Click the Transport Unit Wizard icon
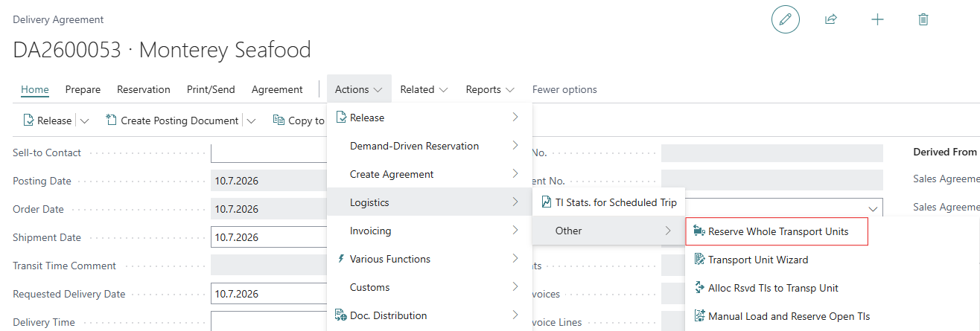The image size is (980, 331). coord(699,260)
